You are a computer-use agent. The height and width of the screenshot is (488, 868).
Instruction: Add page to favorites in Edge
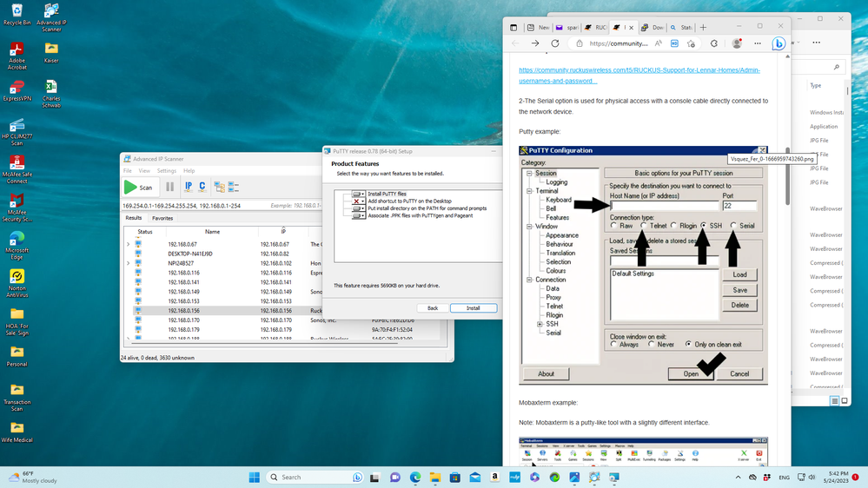point(692,43)
